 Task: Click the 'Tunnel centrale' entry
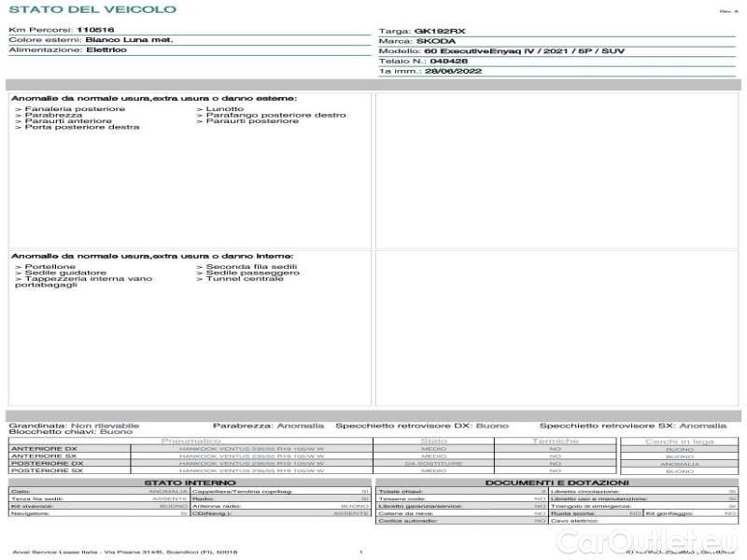245,278
